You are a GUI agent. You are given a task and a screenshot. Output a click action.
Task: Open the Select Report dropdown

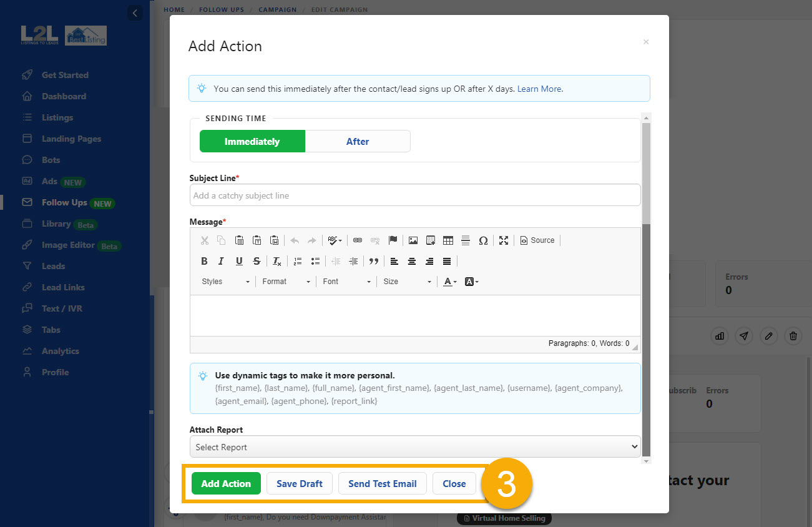414,446
